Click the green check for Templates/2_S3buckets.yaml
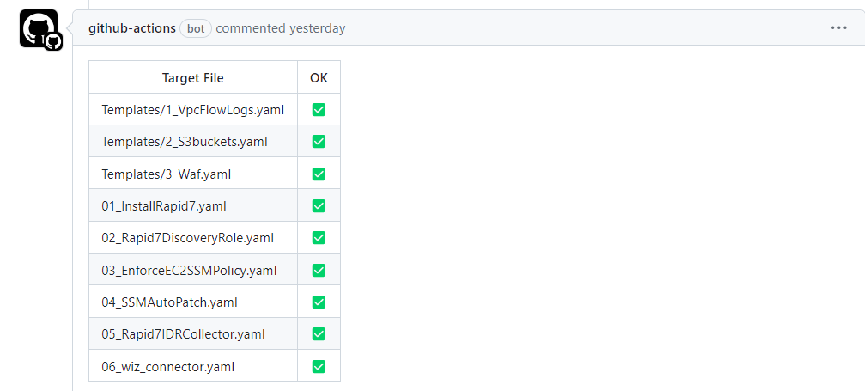 [x=319, y=142]
